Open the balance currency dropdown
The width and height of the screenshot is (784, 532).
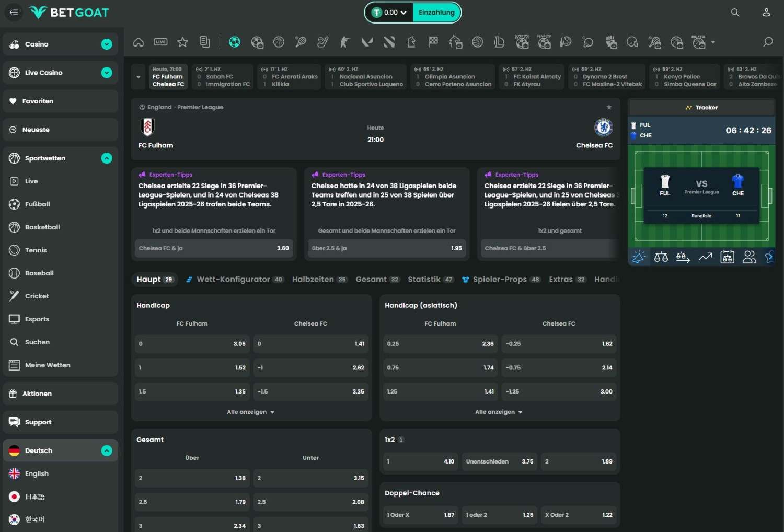coord(389,13)
